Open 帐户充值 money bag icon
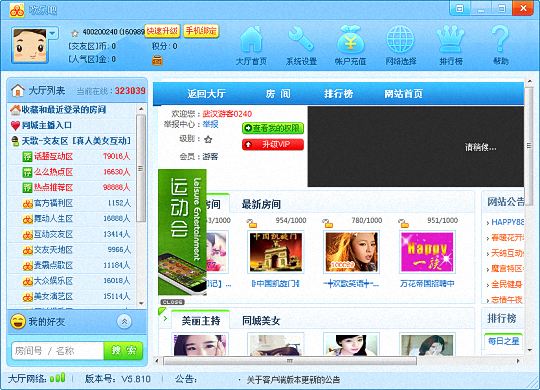540x390 pixels. pos(350,45)
